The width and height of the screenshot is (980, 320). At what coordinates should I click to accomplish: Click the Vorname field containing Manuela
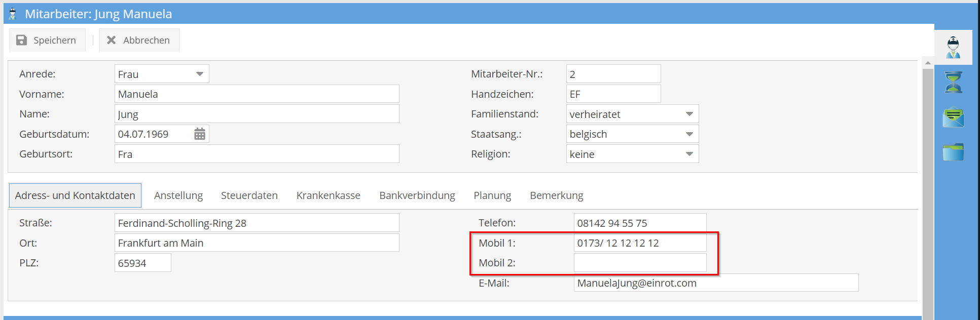[257, 94]
